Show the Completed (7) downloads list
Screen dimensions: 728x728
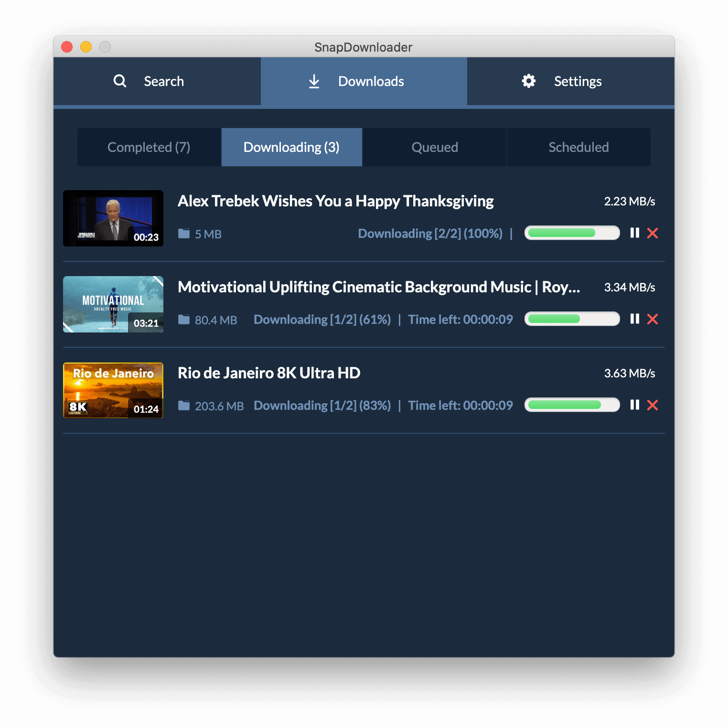point(149,147)
